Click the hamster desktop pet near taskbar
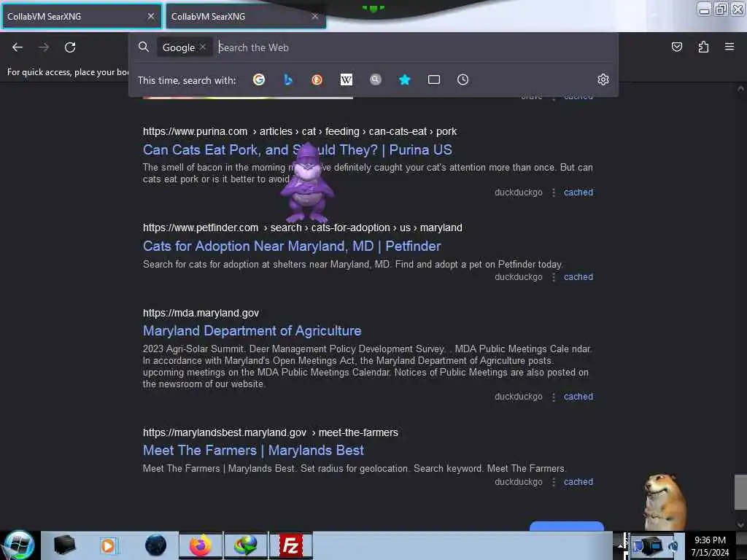 [x=665, y=502]
